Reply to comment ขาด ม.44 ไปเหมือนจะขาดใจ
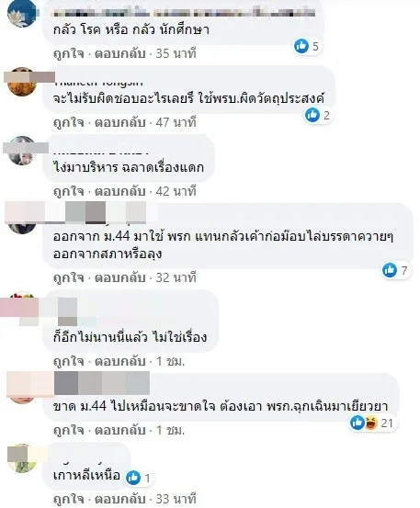 (x=119, y=430)
